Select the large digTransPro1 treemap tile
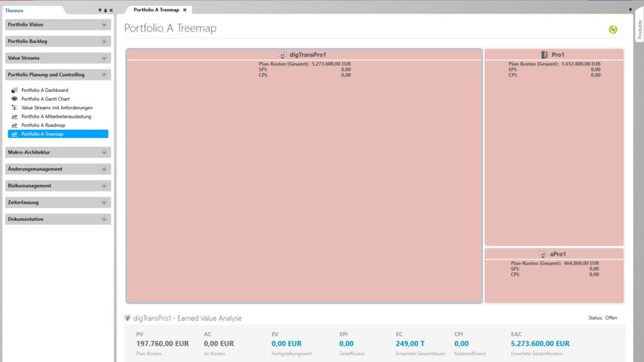The image size is (644, 362). [x=304, y=189]
